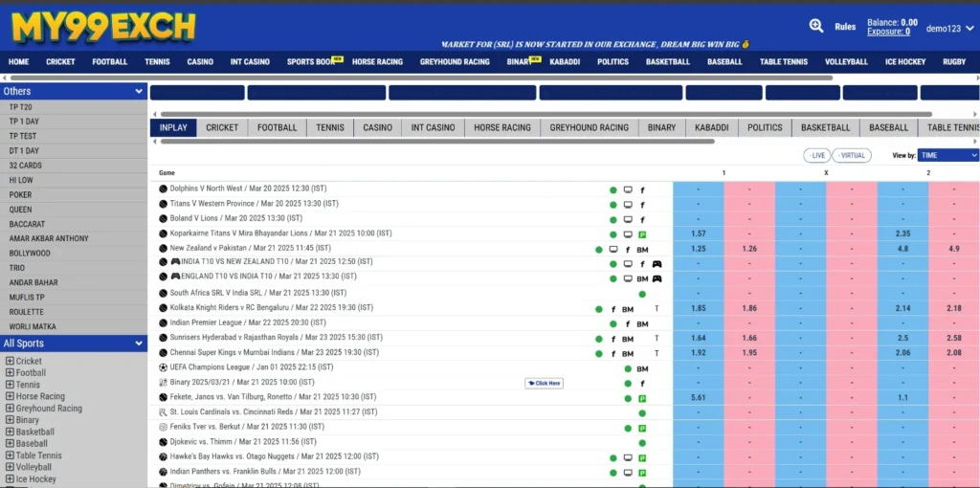Open the Rules link in header
The height and width of the screenshot is (488, 980).
[845, 27]
